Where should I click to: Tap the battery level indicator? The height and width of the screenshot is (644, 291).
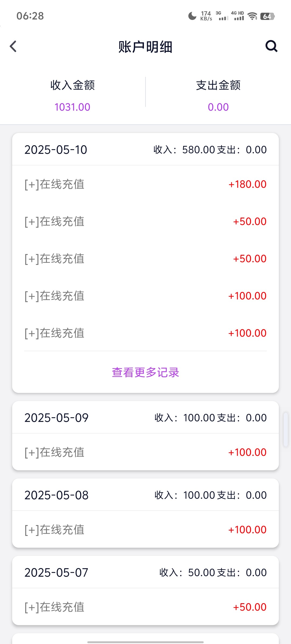pos(267,16)
